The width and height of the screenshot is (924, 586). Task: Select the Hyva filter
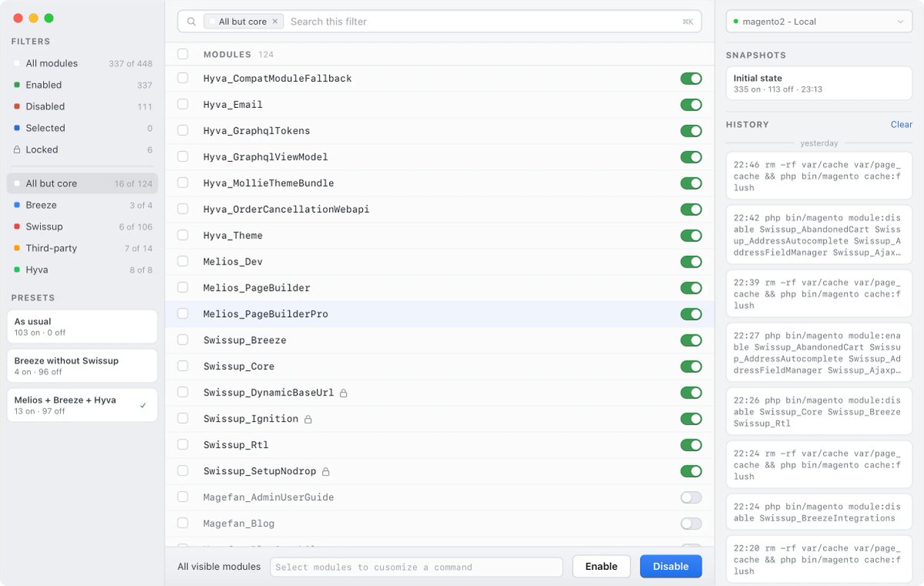82,270
